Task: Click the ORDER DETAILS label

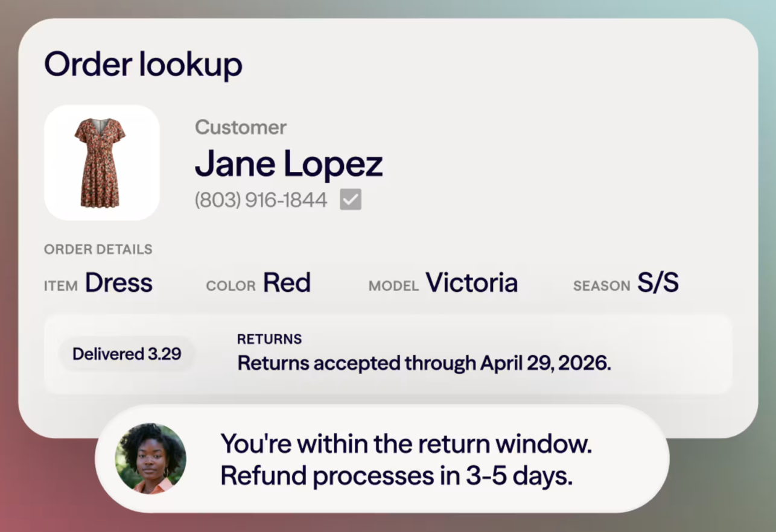Action: pos(98,249)
